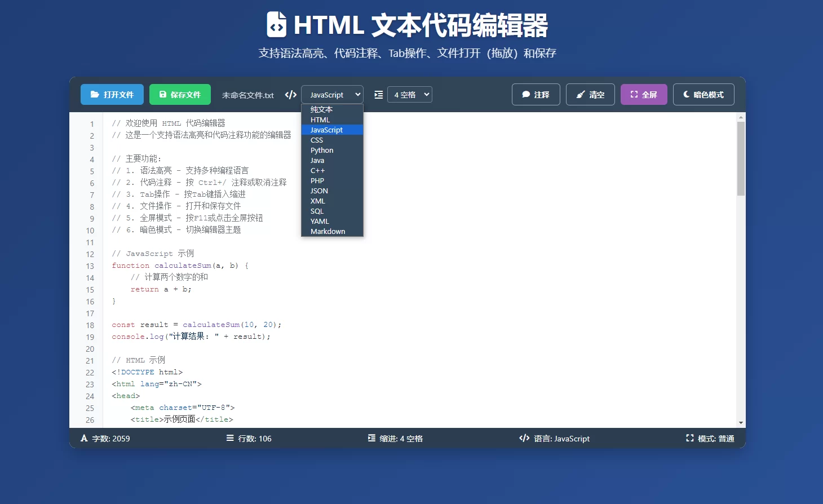Image resolution: width=823 pixels, height=504 pixels.
Task: Click the brush icon on the 清空 button
Action: (581, 94)
